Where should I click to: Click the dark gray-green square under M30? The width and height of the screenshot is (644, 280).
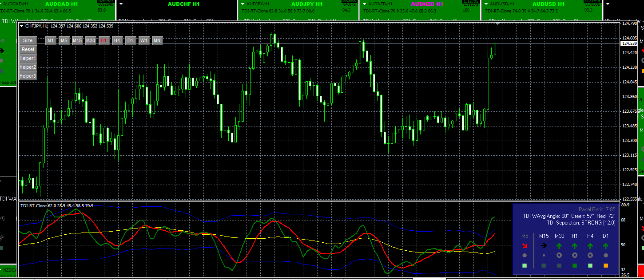559,266
